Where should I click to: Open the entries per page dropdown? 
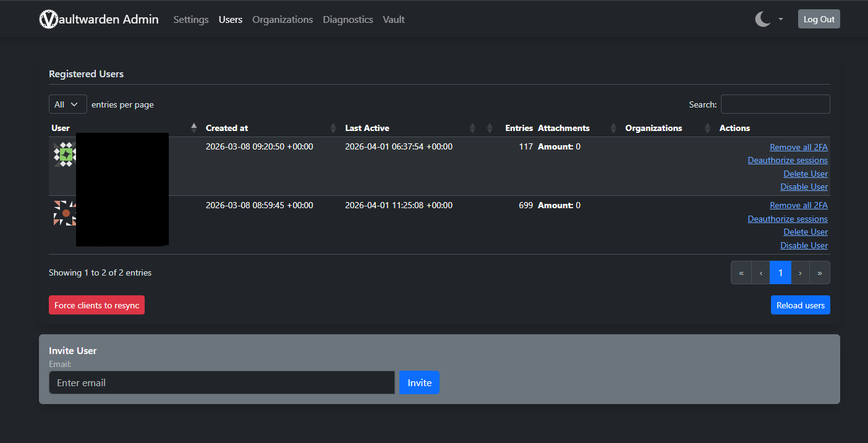67,104
